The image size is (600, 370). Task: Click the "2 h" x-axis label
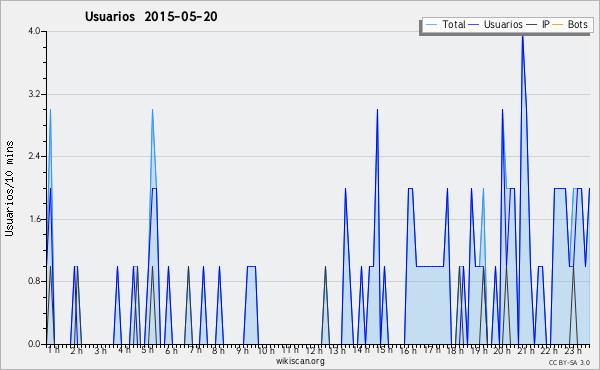tap(77, 350)
